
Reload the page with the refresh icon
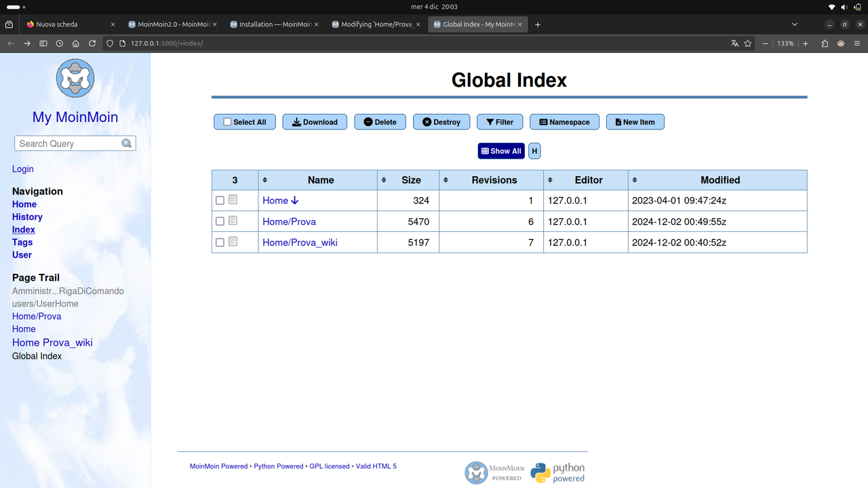(x=92, y=43)
